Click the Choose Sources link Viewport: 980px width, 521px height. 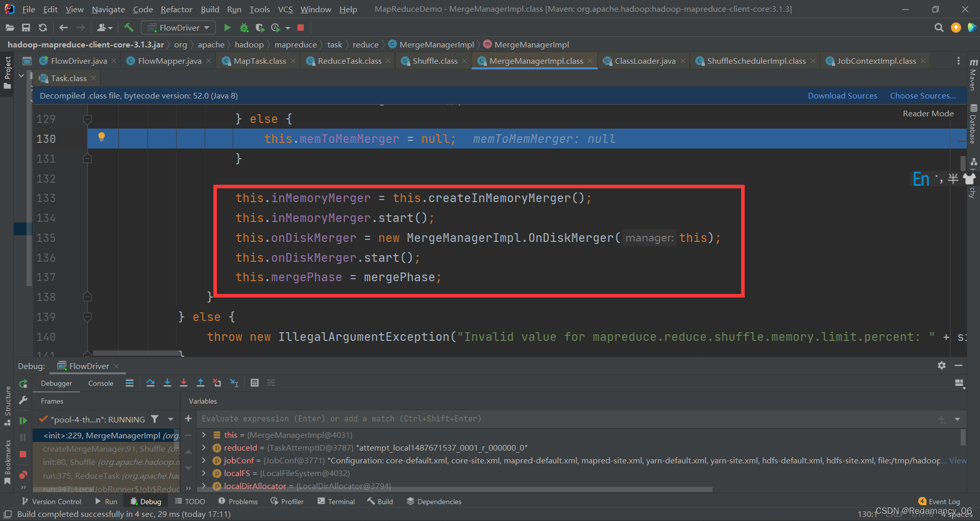(x=923, y=95)
